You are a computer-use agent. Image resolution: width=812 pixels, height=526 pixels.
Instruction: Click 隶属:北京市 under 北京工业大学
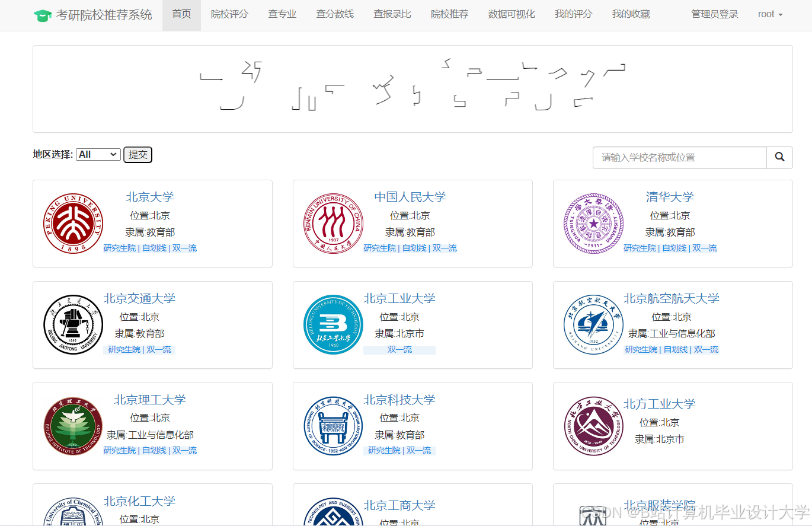click(399, 334)
